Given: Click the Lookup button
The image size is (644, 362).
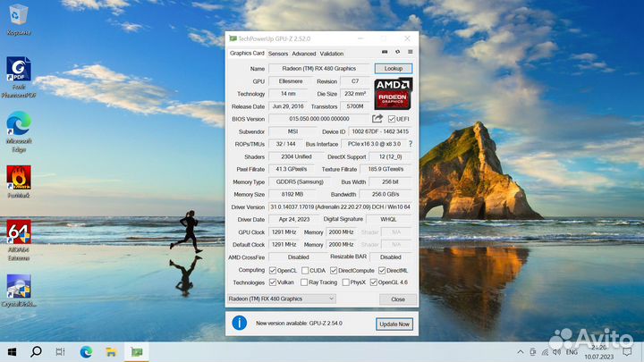Looking at the screenshot, I should pyautogui.click(x=394, y=68).
